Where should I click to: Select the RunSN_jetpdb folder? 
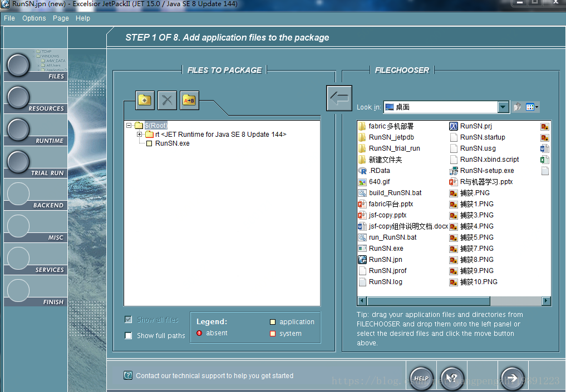386,137
